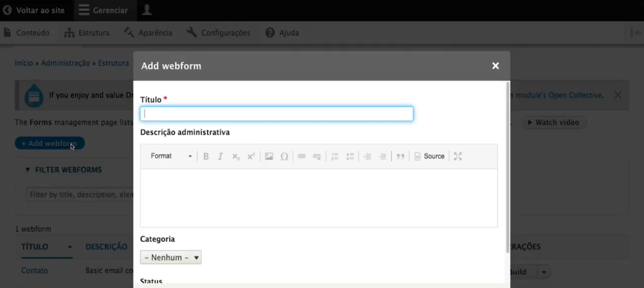Viewport: 644px width, 288px height.
Task: Dismiss the Open Collective notice
Action: [x=618, y=95]
